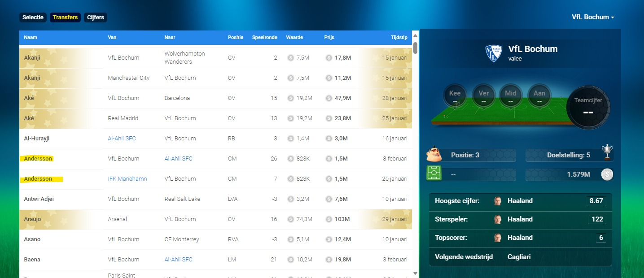Open the IFK Mariehamn club link
644x278 pixels.
click(127, 179)
